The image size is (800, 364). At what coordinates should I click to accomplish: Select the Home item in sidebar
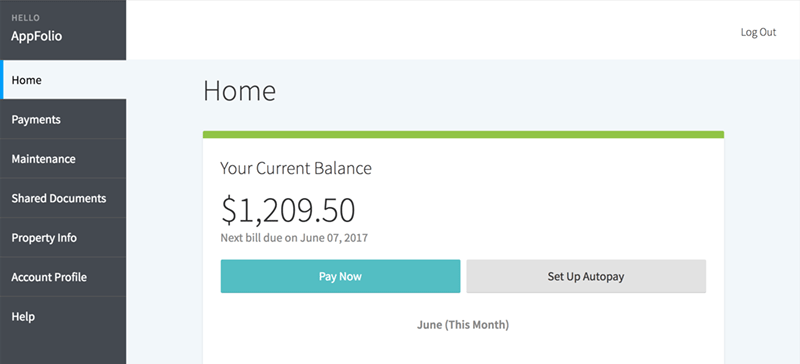pos(63,80)
